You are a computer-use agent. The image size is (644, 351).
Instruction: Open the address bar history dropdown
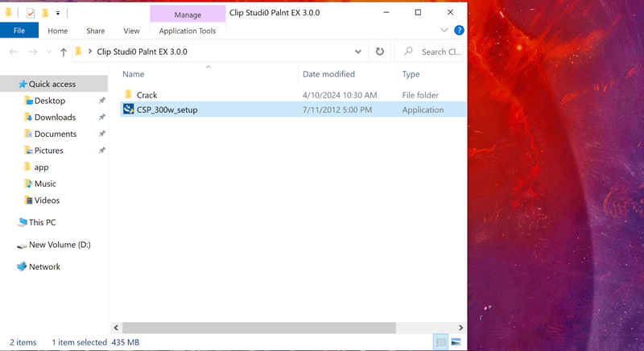358,52
